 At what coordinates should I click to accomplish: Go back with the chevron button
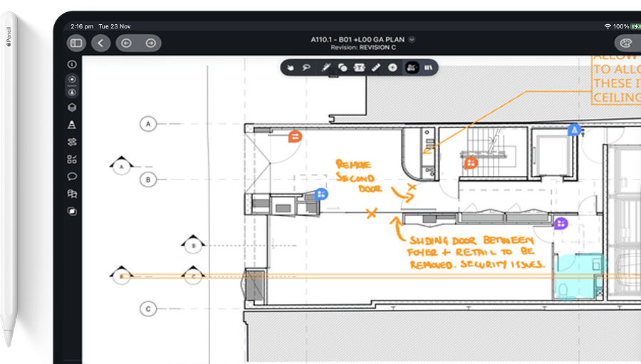(100, 43)
